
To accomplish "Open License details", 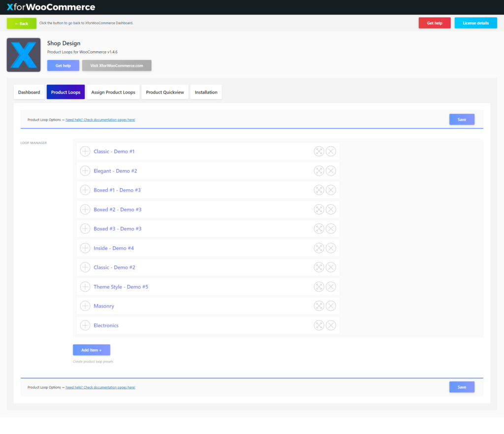I will (x=476, y=23).
